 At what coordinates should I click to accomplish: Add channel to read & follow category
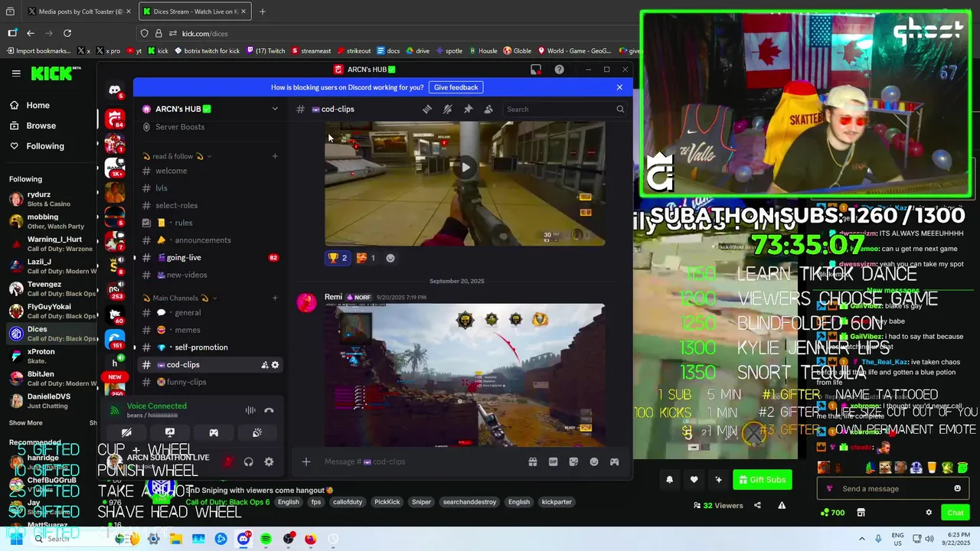click(275, 156)
